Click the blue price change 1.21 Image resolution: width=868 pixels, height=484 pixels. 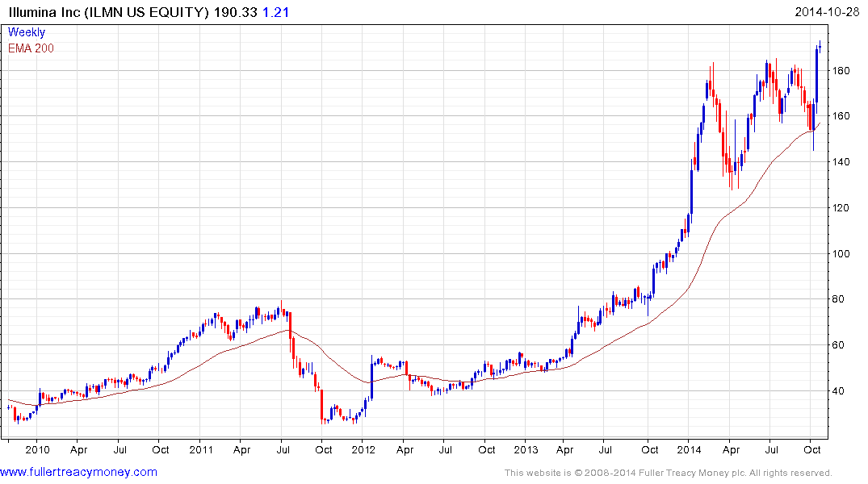tap(275, 12)
